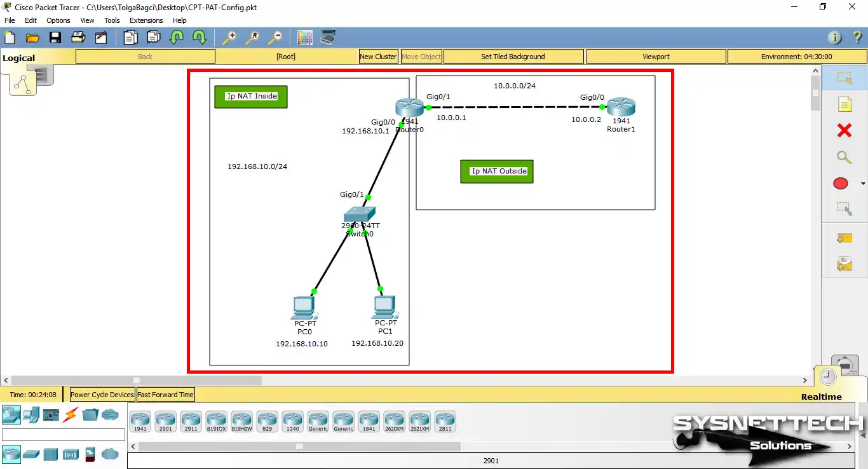
Task: Click the Set Tiled Background button
Action: 513,56
